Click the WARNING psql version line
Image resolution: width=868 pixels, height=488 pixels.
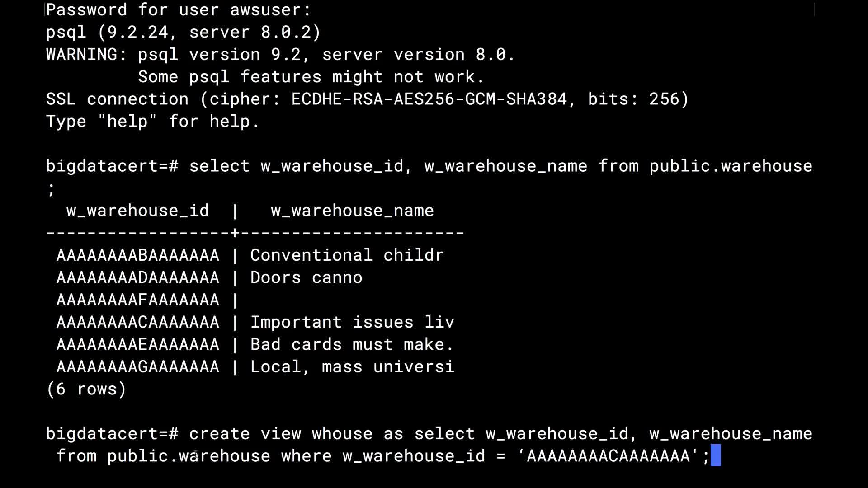[x=280, y=55]
